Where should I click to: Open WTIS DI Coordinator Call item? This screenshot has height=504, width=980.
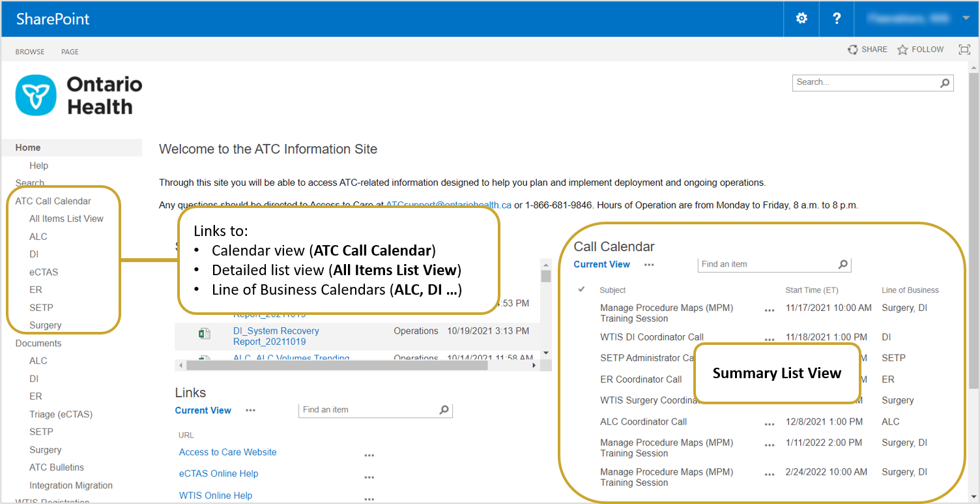(x=652, y=337)
